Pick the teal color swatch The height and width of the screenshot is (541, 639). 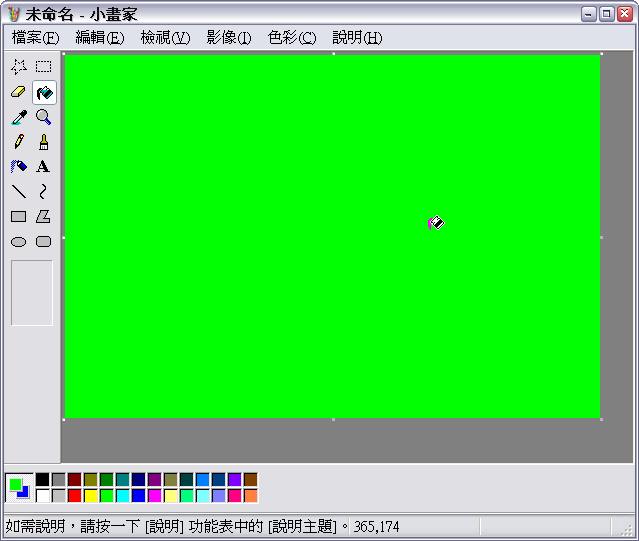click(x=123, y=479)
